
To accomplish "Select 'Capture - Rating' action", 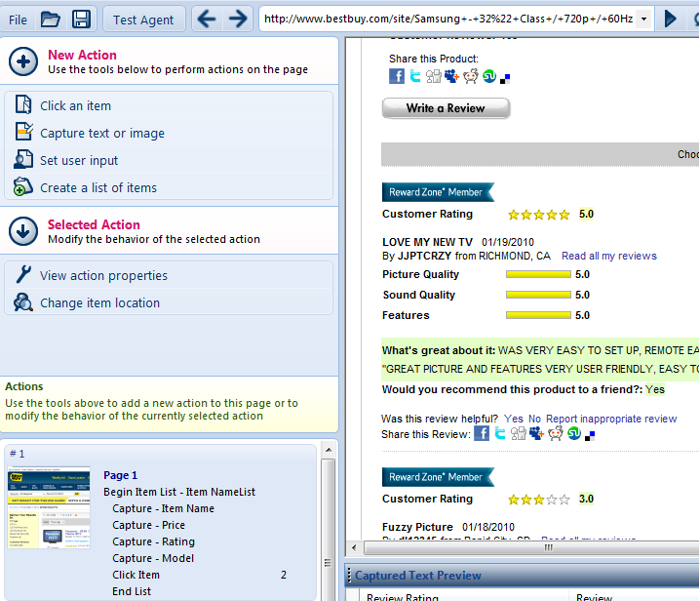I will (x=154, y=541).
